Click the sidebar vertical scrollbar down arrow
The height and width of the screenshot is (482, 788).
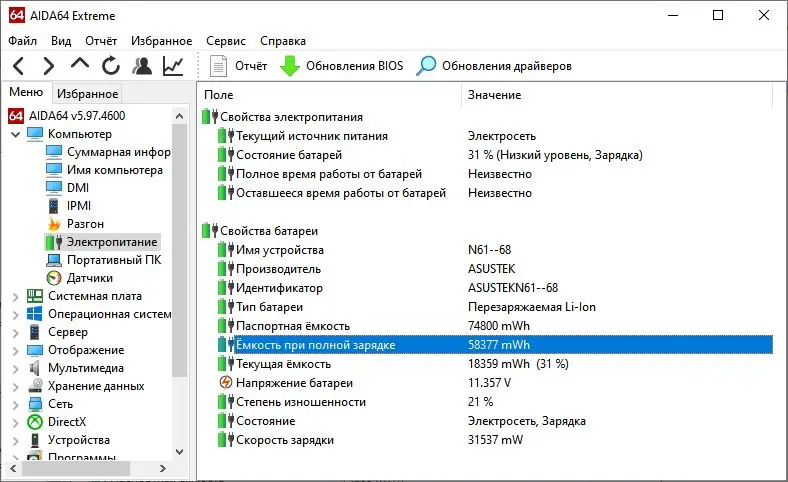tap(179, 452)
